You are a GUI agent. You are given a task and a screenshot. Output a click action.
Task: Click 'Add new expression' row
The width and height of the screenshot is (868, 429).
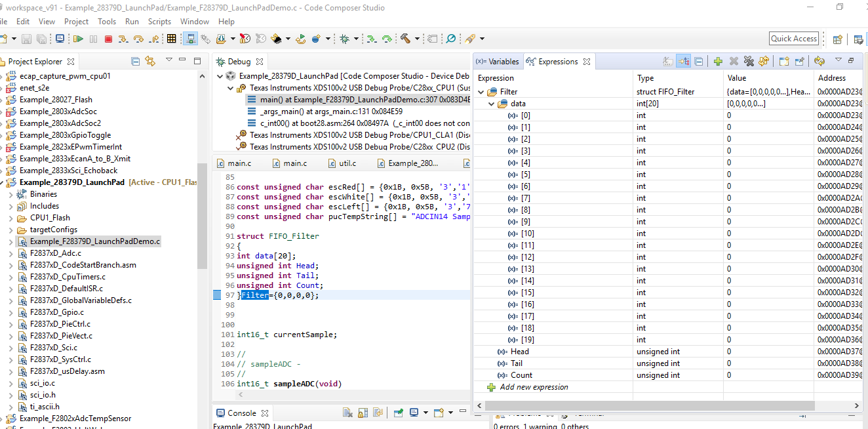(x=534, y=387)
